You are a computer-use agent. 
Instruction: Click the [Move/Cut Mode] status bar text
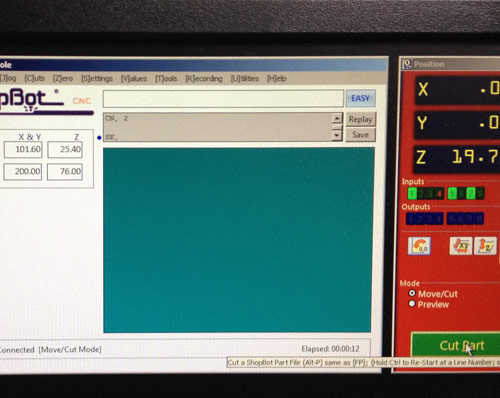click(x=70, y=349)
